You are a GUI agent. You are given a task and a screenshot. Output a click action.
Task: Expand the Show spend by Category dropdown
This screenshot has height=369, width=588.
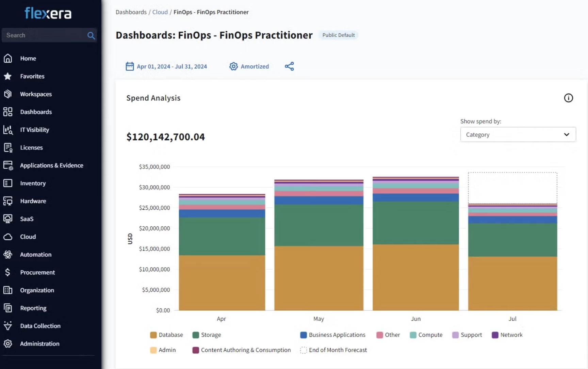tap(518, 134)
